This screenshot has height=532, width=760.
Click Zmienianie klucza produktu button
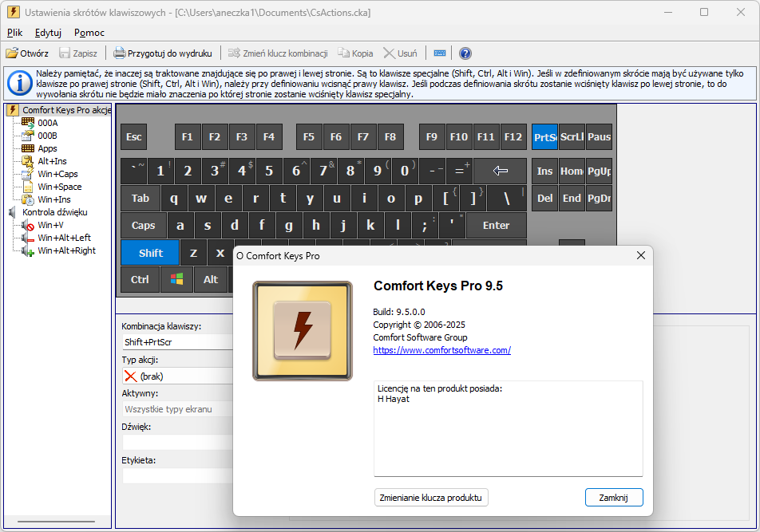(x=431, y=498)
